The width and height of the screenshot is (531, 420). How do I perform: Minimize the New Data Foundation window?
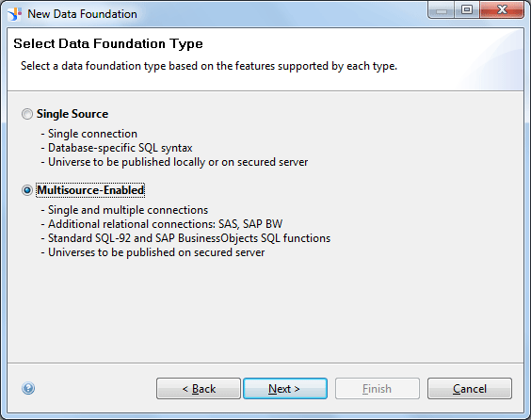442,10
